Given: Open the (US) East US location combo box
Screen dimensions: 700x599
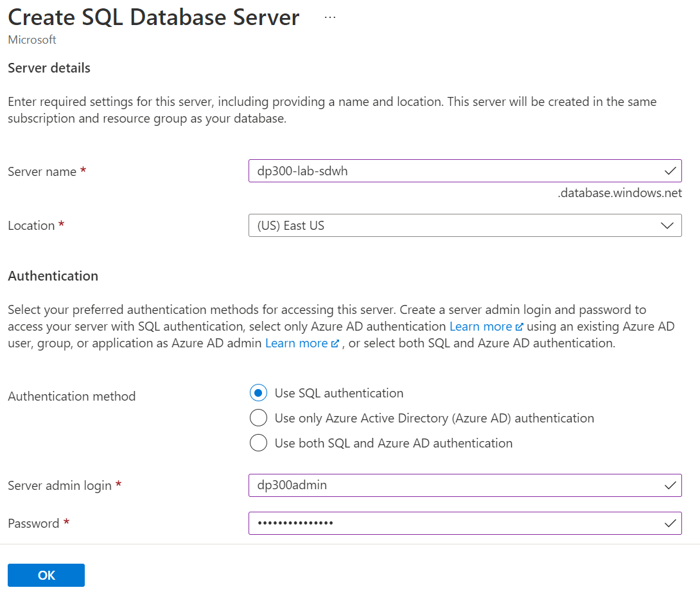Looking at the screenshot, I should click(450, 225).
